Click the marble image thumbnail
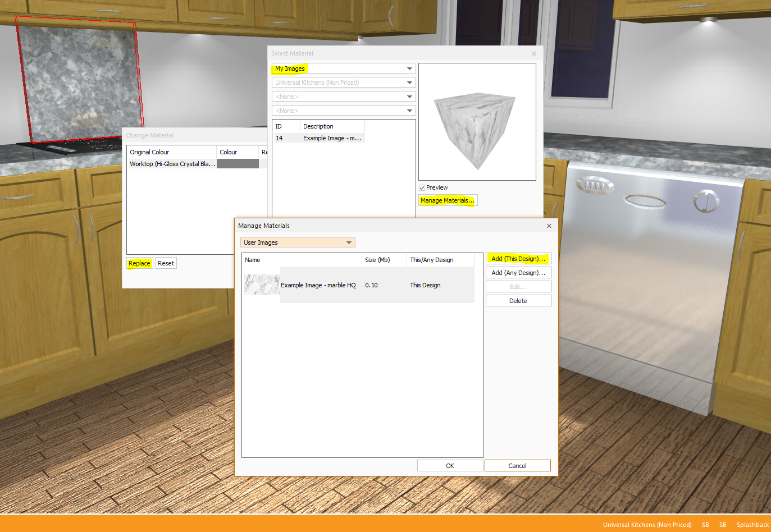The image size is (771, 532). 262,285
